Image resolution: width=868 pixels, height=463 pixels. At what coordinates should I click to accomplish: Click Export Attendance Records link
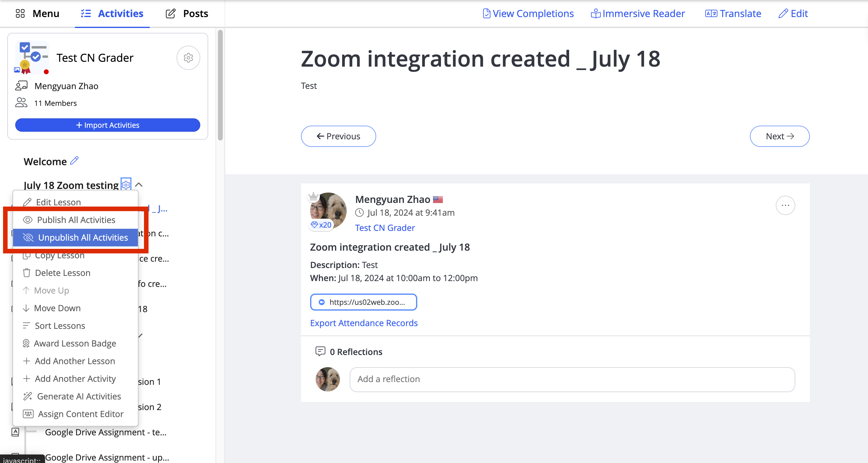364,323
